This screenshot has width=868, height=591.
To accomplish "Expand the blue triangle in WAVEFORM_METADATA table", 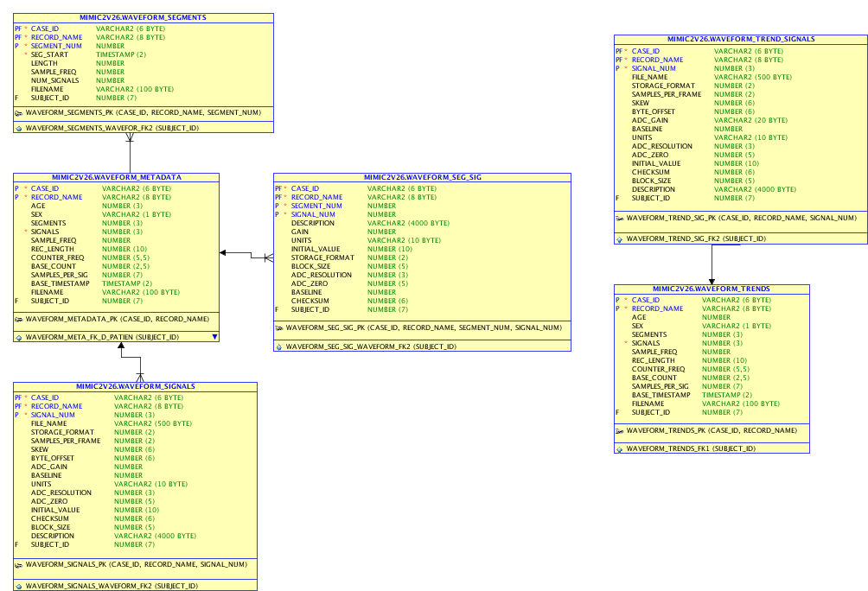I will point(214,337).
